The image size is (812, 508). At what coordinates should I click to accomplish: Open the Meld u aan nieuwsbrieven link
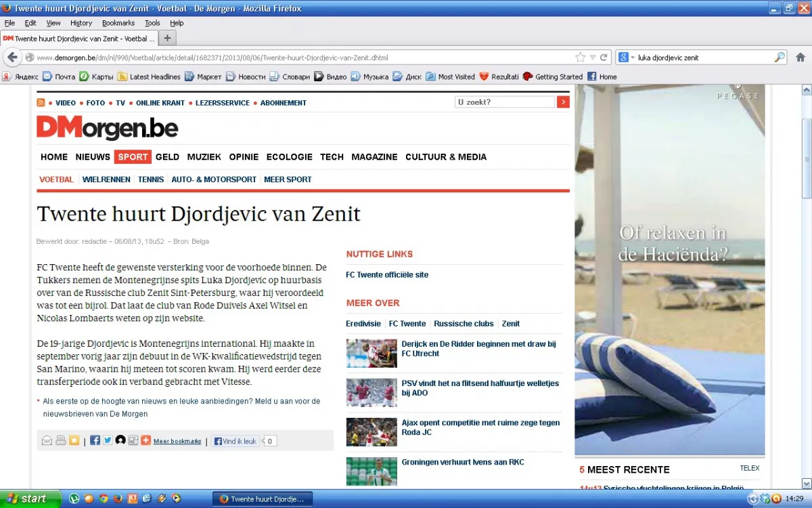point(181,407)
